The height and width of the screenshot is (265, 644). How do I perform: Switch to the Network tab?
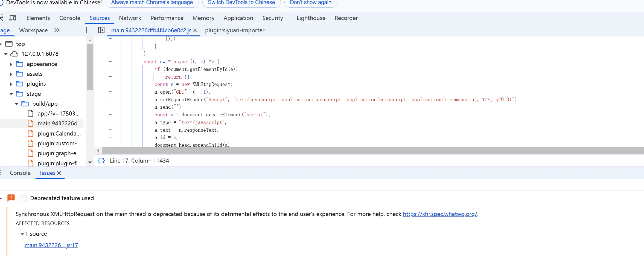tap(130, 18)
